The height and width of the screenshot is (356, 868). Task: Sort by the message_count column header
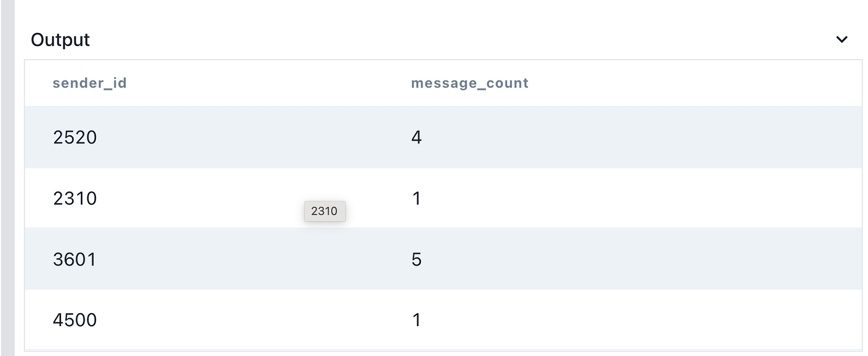(x=469, y=83)
